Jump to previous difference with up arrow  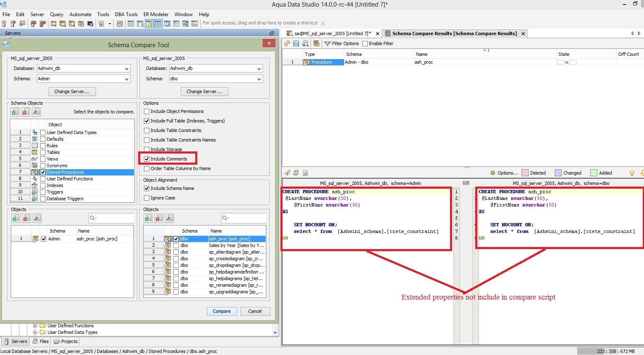click(x=632, y=173)
